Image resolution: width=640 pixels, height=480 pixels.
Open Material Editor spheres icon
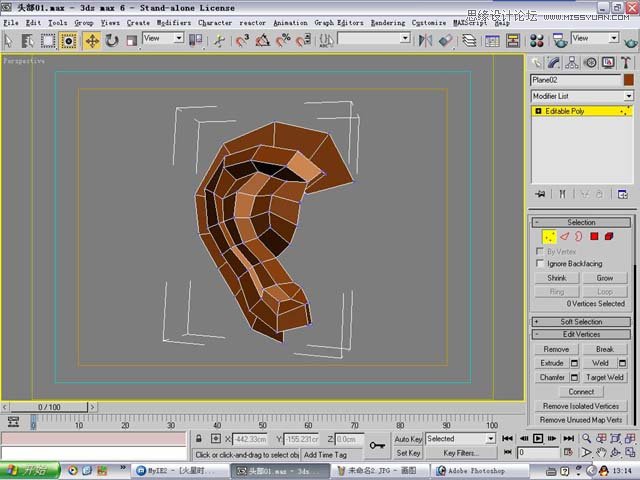537,41
